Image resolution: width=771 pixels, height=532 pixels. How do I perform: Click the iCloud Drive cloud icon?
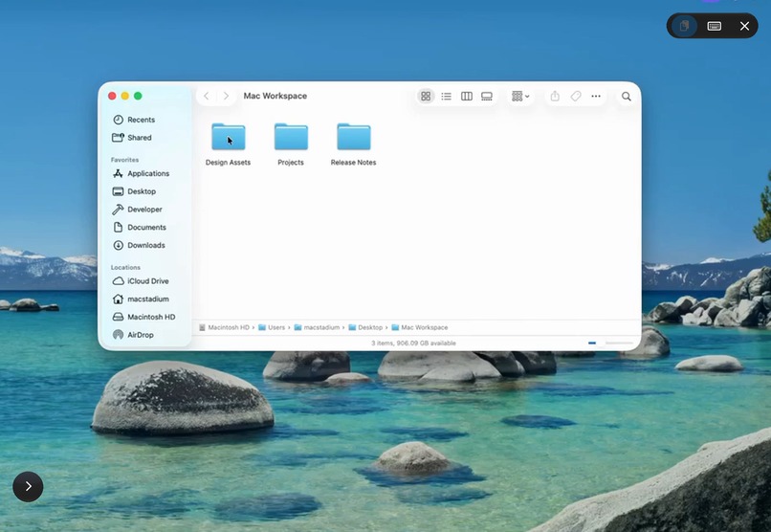click(x=118, y=281)
